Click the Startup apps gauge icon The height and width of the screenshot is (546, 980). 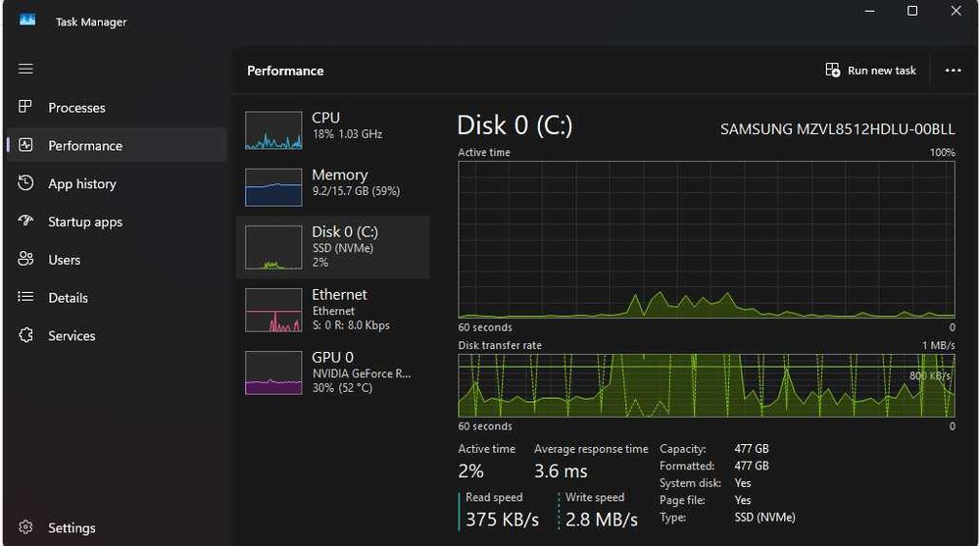click(26, 222)
